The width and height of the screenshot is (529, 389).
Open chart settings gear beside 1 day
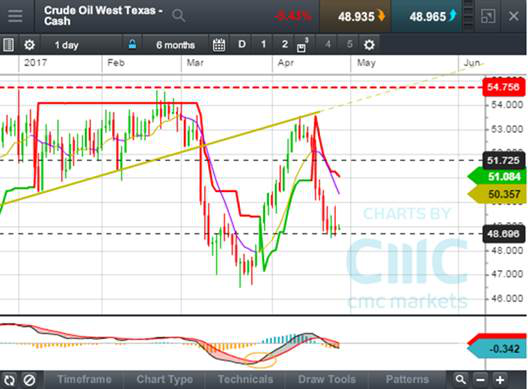29,45
